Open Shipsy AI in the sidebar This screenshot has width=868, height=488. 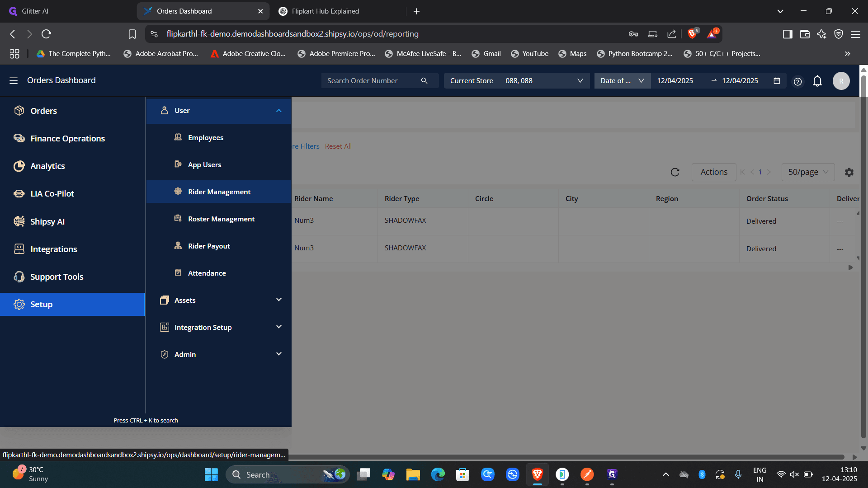coord(72,221)
